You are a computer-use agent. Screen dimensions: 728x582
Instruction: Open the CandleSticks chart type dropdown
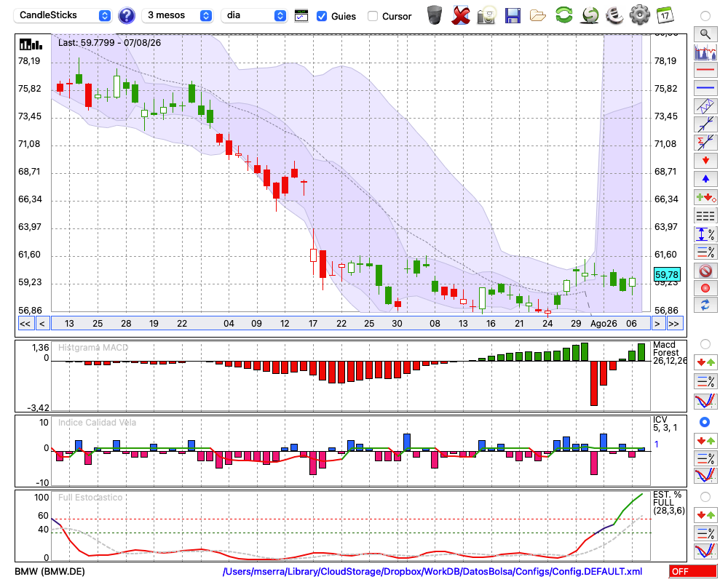[x=63, y=15]
